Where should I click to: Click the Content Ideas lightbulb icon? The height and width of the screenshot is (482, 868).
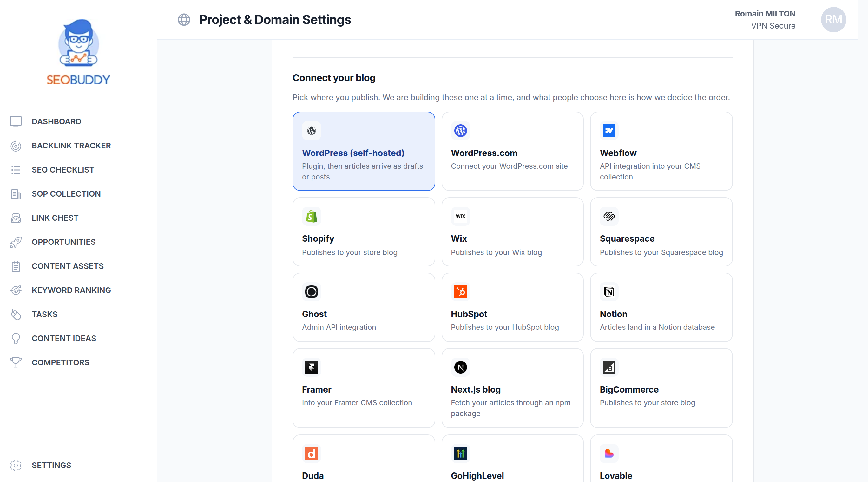point(16,339)
